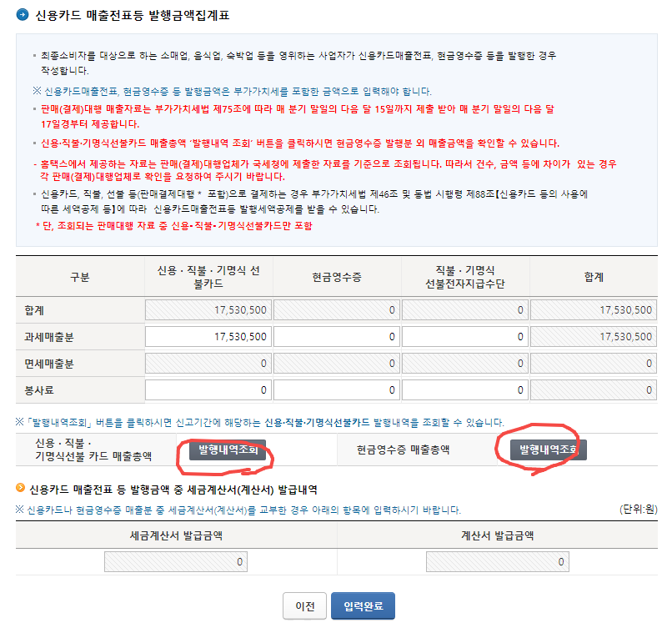Click red note 단, 조회되는 판매대행 자료 중

(x=174, y=226)
